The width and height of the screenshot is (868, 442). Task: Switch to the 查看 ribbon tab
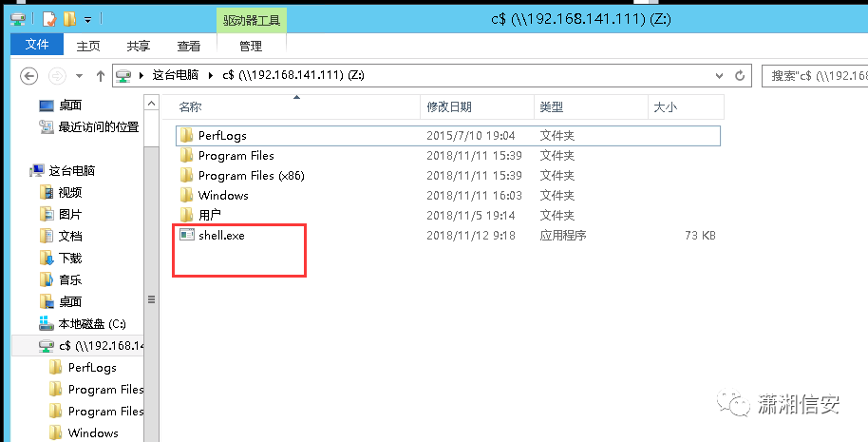click(189, 46)
